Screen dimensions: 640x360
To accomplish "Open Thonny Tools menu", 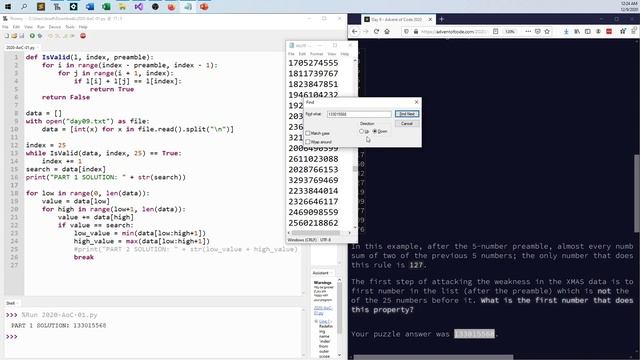I will pyautogui.click(x=70, y=27).
